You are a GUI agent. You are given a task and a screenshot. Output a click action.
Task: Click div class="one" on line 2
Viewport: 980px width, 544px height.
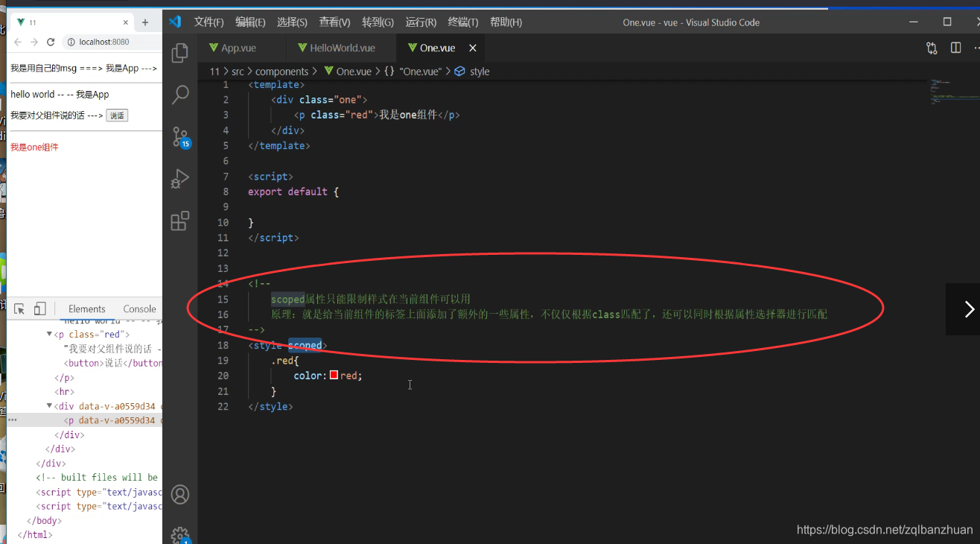(319, 99)
